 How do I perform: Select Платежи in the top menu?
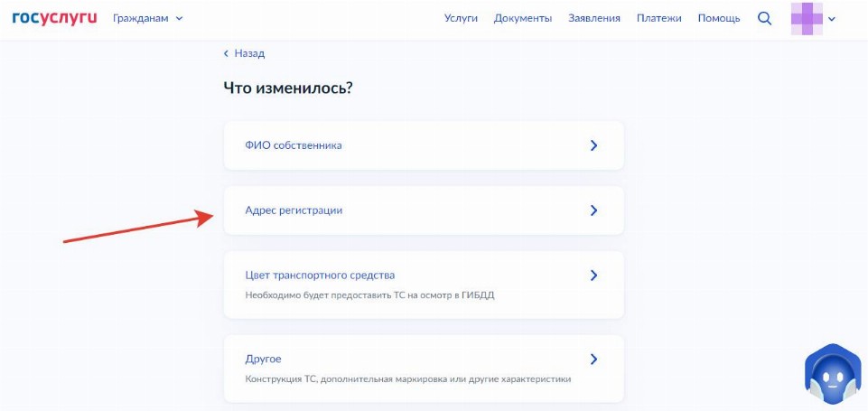[x=658, y=18]
